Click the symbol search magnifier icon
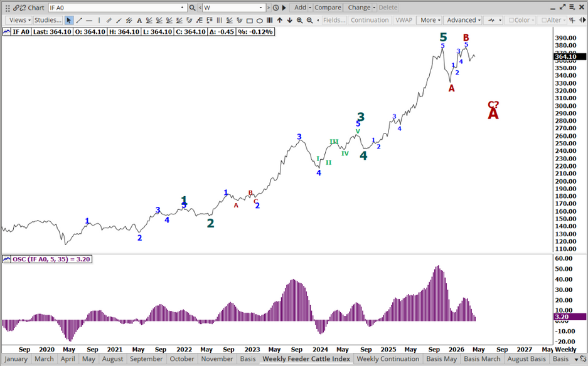588x366 pixels. tap(193, 8)
